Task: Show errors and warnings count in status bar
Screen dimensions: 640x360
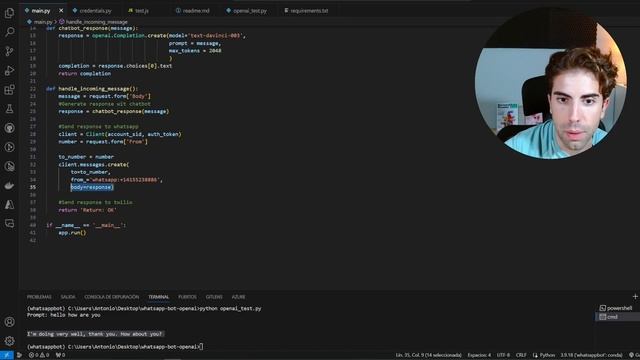Action: pos(39,355)
